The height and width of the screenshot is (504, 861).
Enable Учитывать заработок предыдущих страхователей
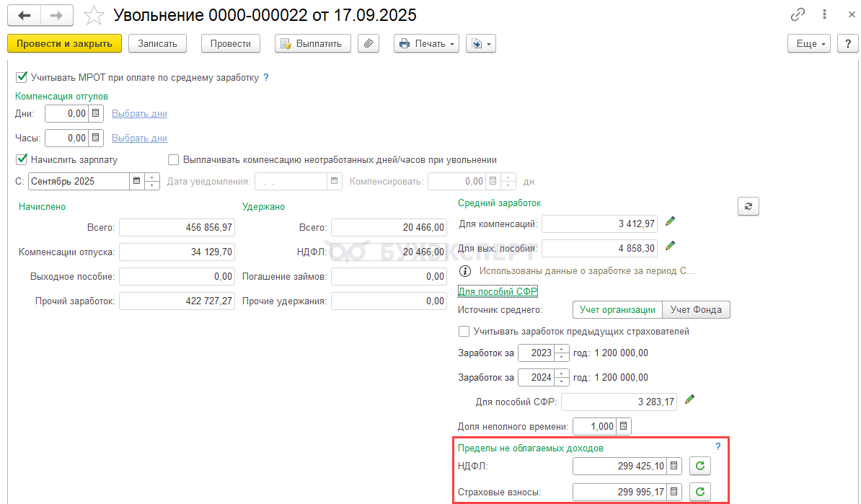tap(464, 332)
